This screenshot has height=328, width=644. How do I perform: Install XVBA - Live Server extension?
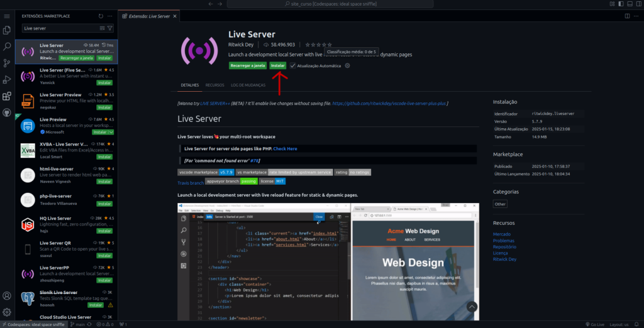[x=104, y=157]
